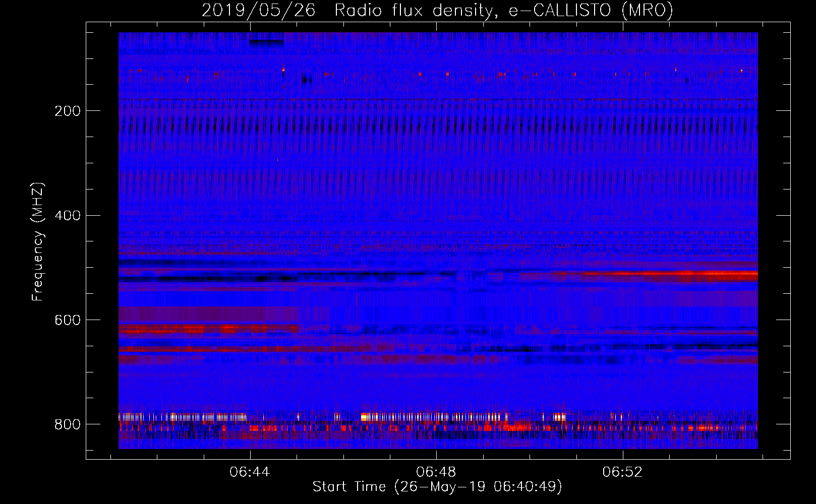Click the 200 frequency tick label
The image size is (816, 504).
click(68, 111)
